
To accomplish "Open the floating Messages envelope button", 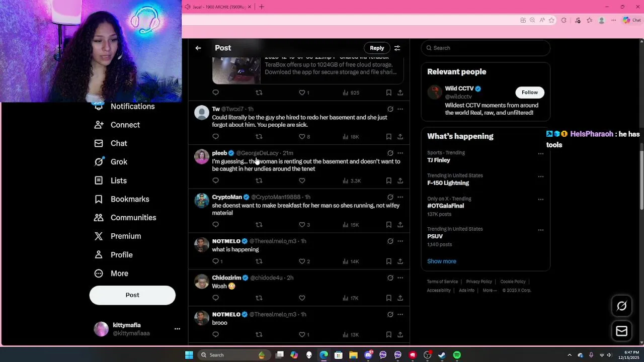I will tap(622, 331).
